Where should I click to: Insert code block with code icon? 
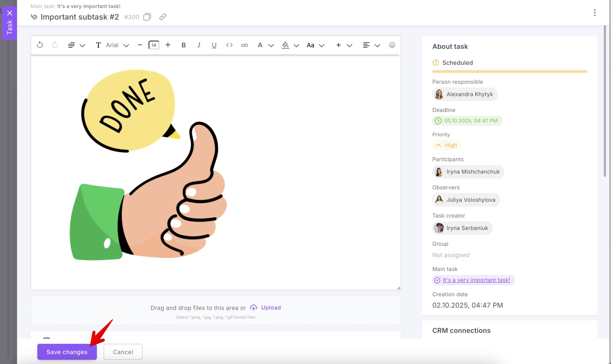229,45
